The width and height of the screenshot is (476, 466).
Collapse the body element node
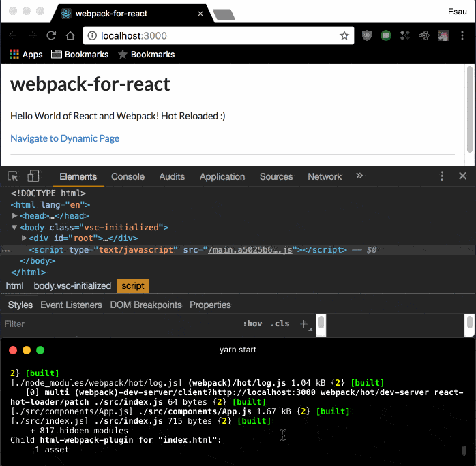click(x=15, y=228)
